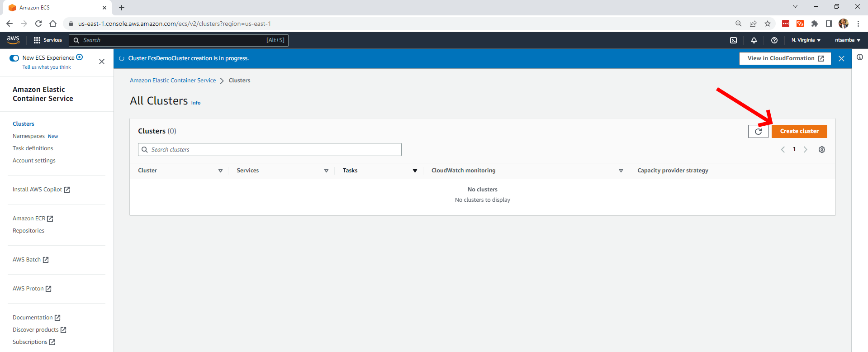Sort by Services column
868x352 pixels.
coord(326,171)
